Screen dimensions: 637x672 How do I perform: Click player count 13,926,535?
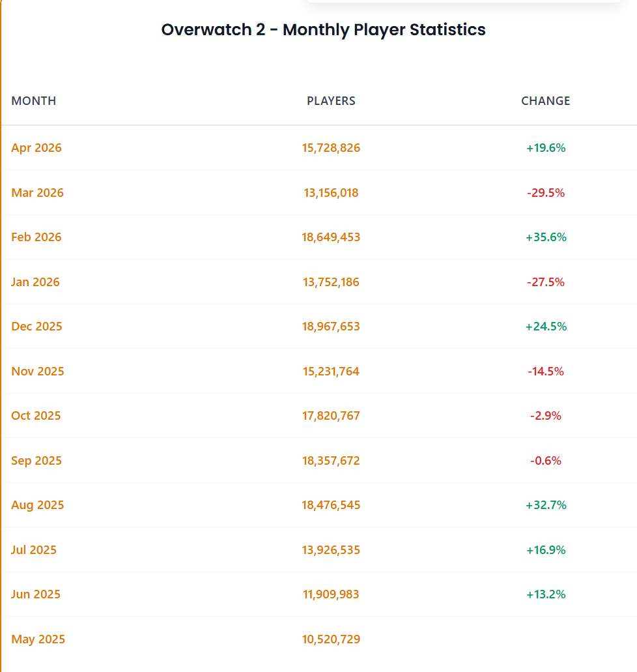(x=331, y=550)
